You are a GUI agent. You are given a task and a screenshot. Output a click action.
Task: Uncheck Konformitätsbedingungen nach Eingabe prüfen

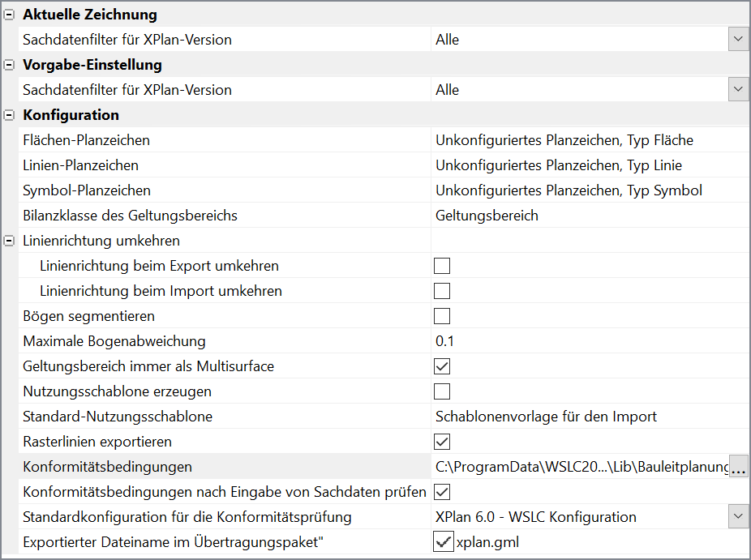coord(442,492)
